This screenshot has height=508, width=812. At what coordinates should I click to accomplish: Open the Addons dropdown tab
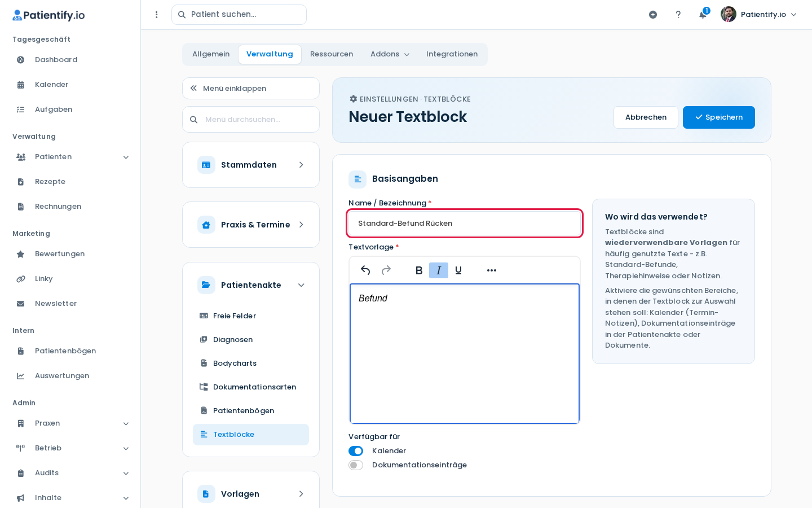coord(390,54)
